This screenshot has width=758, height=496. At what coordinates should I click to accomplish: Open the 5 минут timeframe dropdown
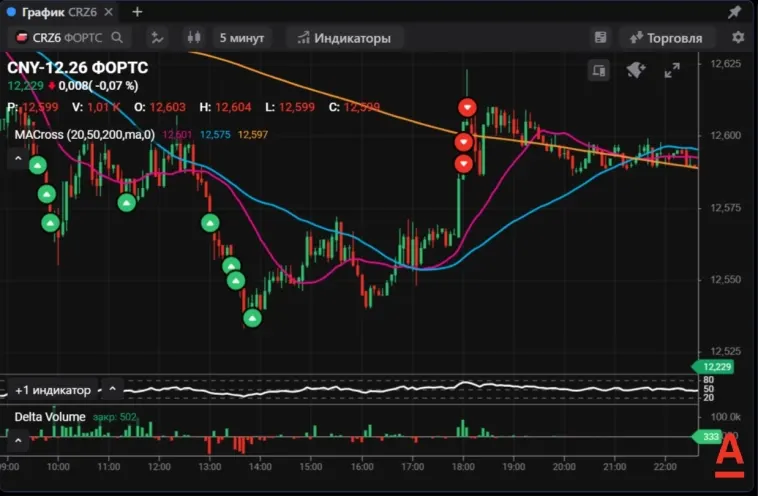242,38
